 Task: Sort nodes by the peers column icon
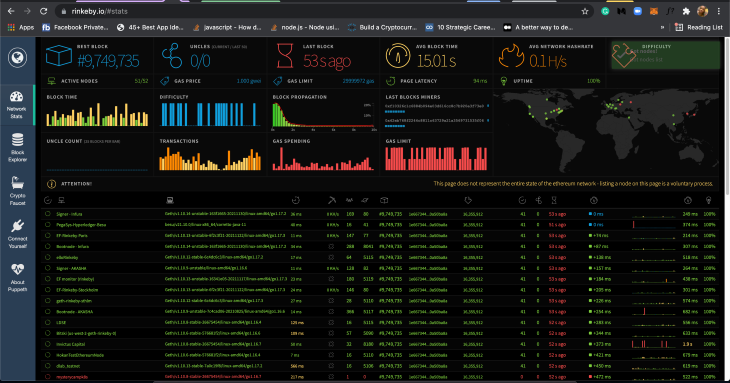(349, 200)
